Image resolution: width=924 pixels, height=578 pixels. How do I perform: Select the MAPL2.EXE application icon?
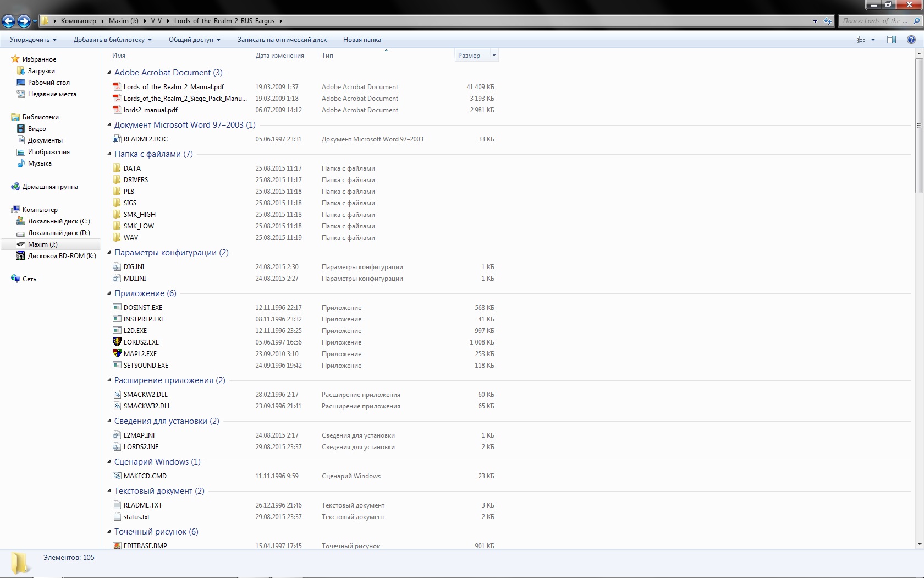(x=117, y=353)
